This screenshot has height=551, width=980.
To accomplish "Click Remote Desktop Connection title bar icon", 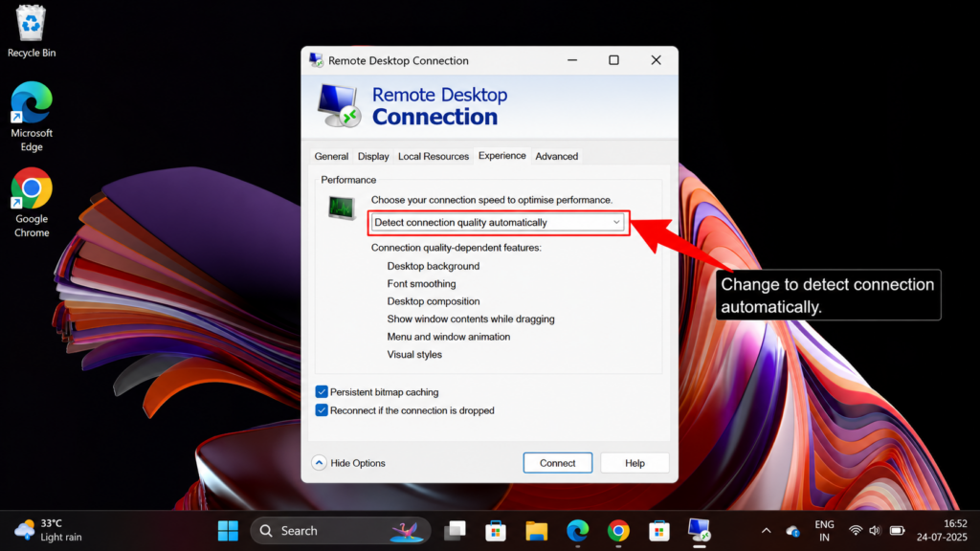I will point(316,60).
